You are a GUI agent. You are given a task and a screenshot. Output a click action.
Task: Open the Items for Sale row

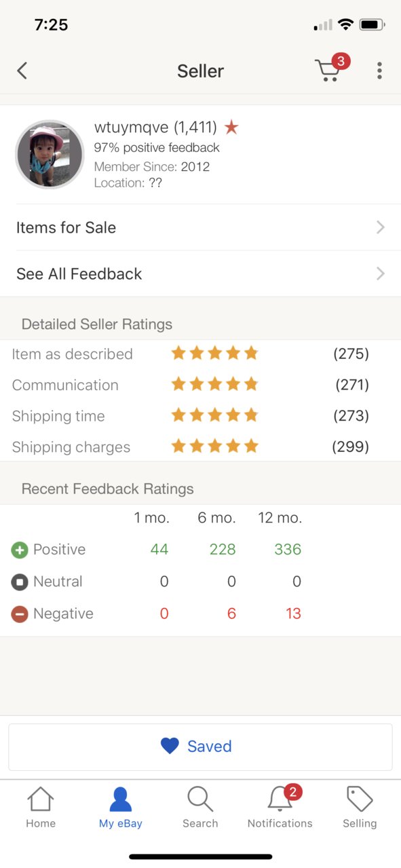[x=200, y=227]
